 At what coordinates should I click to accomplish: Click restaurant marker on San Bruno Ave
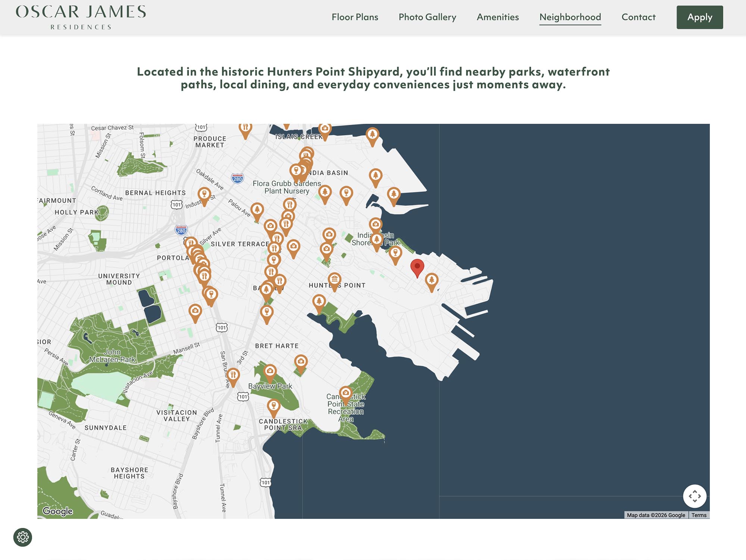tap(233, 378)
